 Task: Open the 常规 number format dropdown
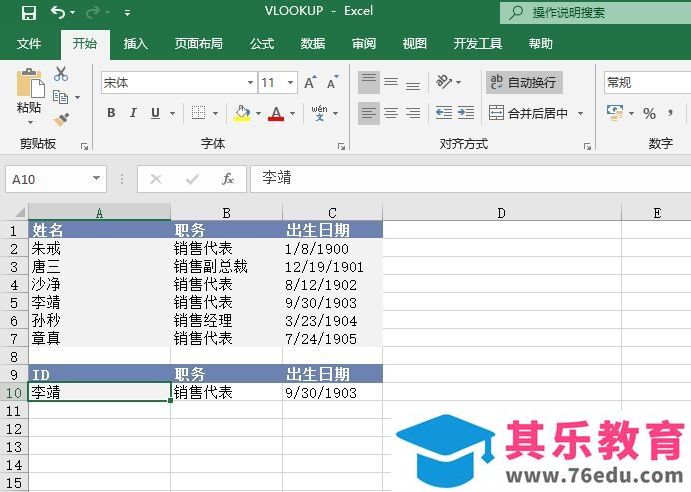click(647, 82)
